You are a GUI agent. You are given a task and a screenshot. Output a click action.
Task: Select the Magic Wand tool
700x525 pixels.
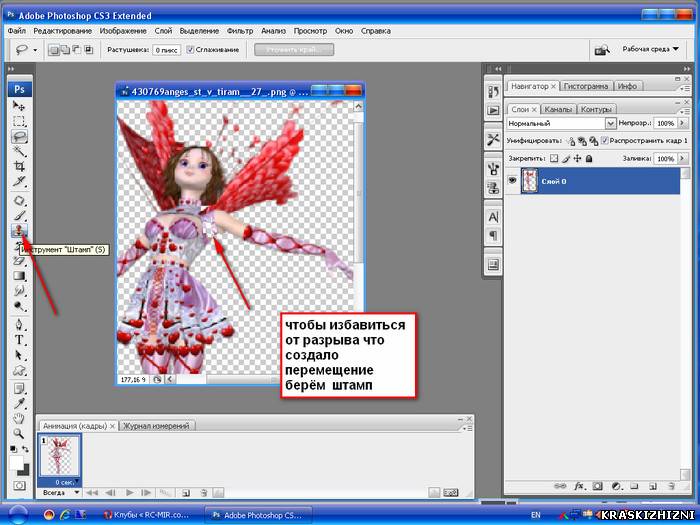[19, 151]
